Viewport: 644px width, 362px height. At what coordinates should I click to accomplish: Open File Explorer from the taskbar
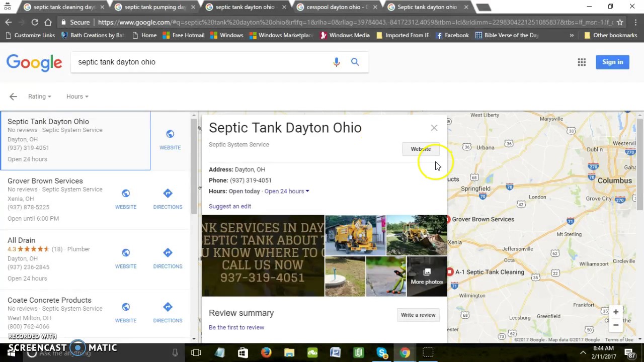click(289, 352)
